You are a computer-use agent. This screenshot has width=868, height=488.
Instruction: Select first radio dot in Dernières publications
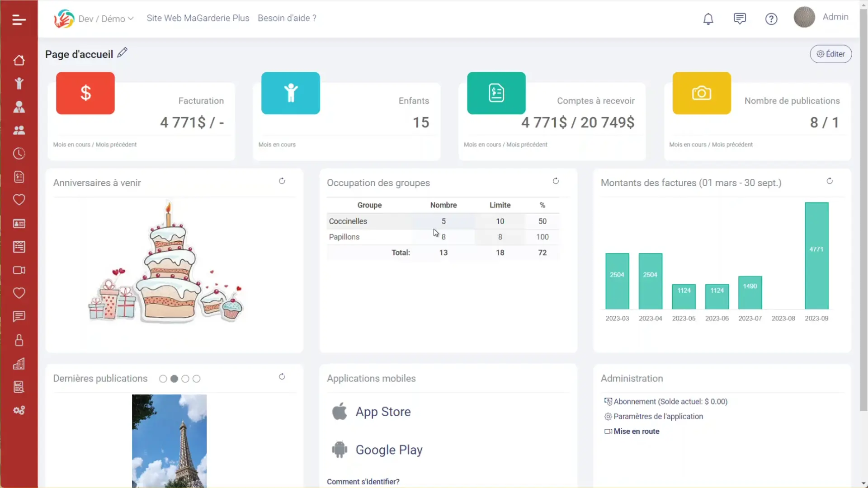[x=163, y=379]
